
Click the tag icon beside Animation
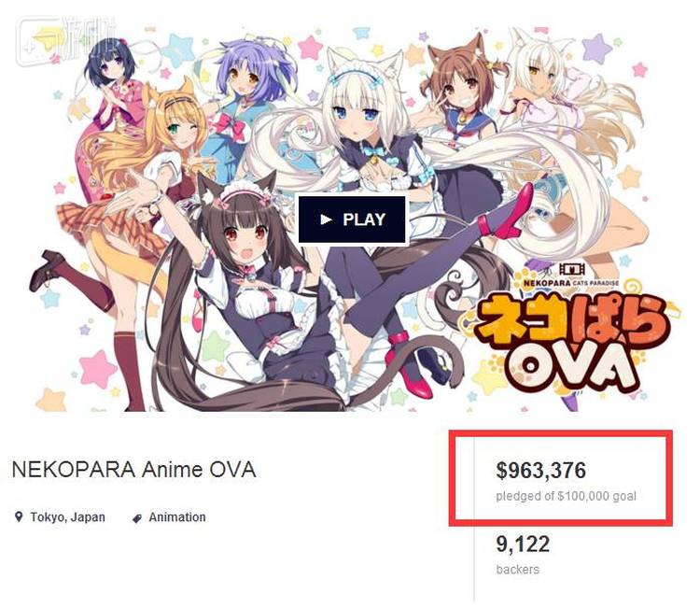[137, 517]
